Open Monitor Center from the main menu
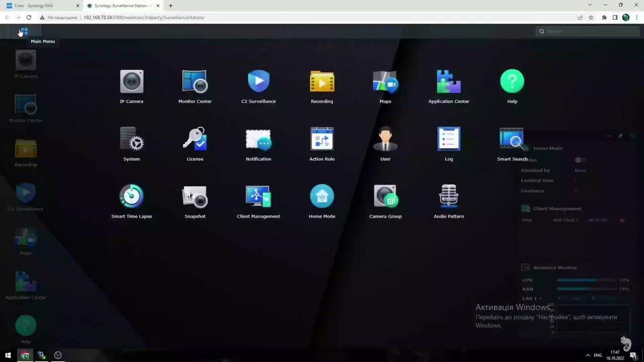644x362 pixels. click(x=195, y=86)
